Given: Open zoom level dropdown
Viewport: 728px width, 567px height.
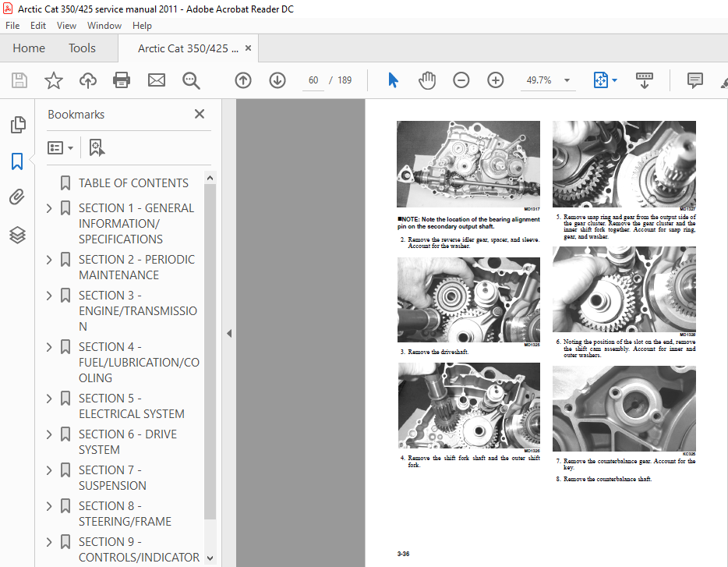Looking at the screenshot, I should (567, 80).
